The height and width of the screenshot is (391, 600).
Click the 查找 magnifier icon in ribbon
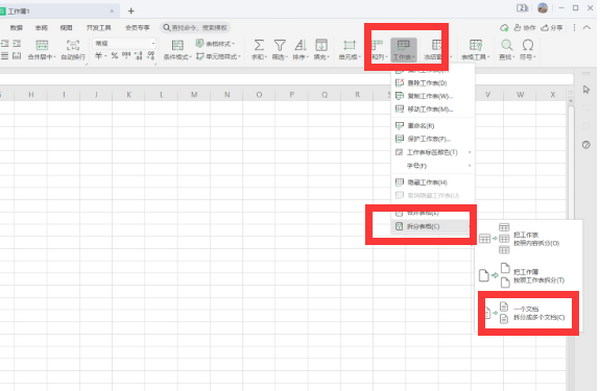tap(507, 45)
